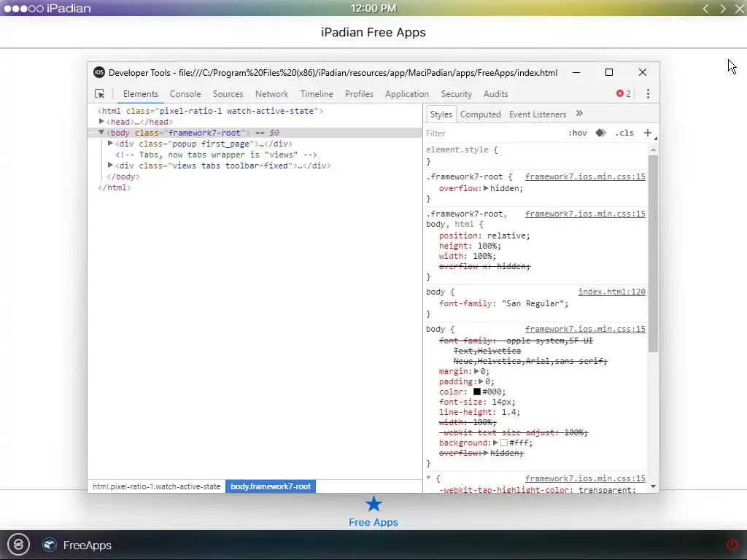Click the iPadian back arrow
Image resolution: width=747 pixels, height=560 pixels.
(706, 9)
